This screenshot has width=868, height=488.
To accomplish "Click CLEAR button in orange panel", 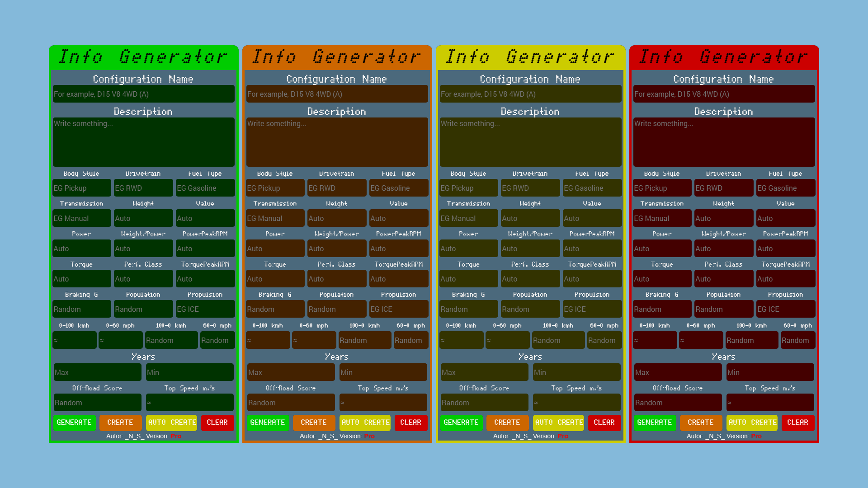I will [411, 422].
